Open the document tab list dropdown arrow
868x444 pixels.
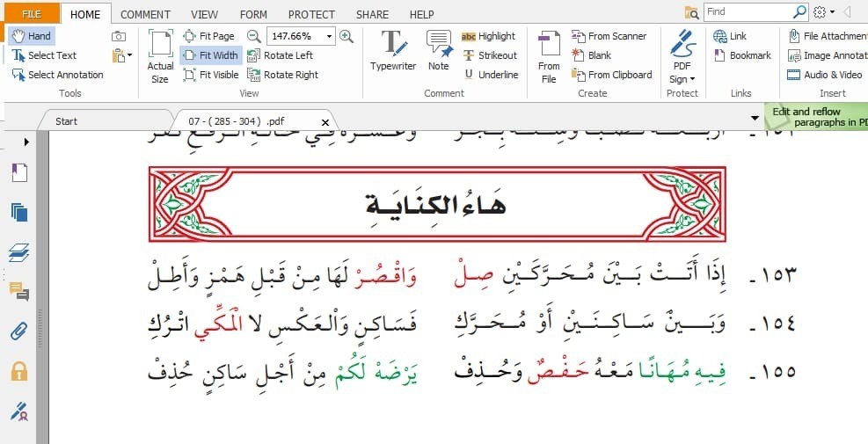(x=755, y=118)
